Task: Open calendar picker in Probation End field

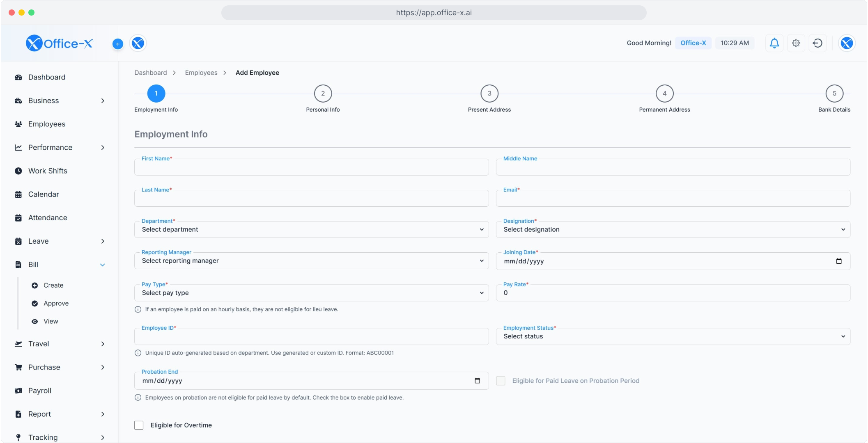Action: coord(477,381)
